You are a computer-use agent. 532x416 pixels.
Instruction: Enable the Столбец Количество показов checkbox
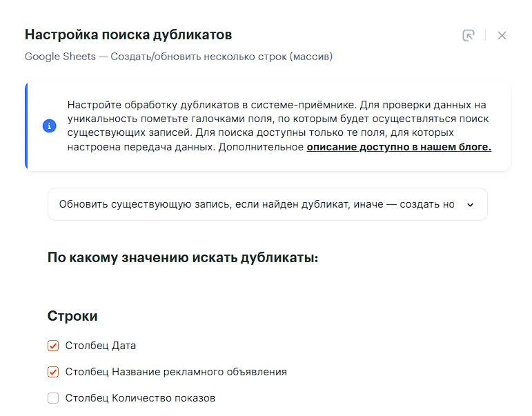coord(53,398)
